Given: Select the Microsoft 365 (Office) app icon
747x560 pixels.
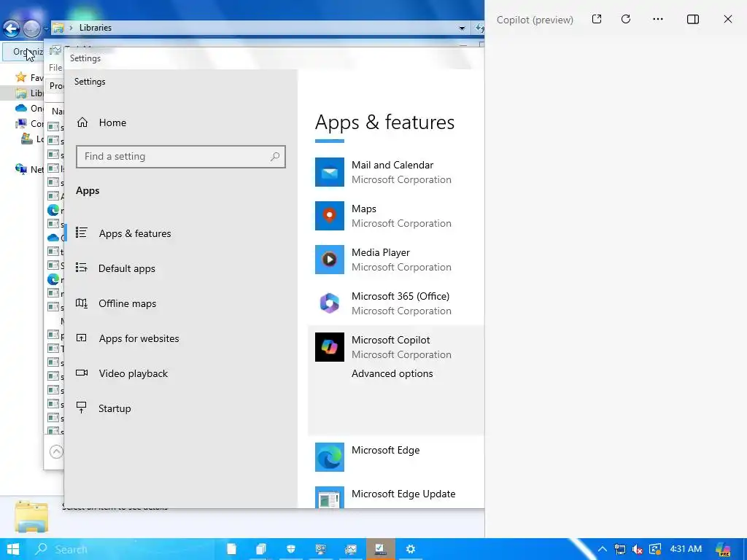Looking at the screenshot, I should (x=329, y=303).
